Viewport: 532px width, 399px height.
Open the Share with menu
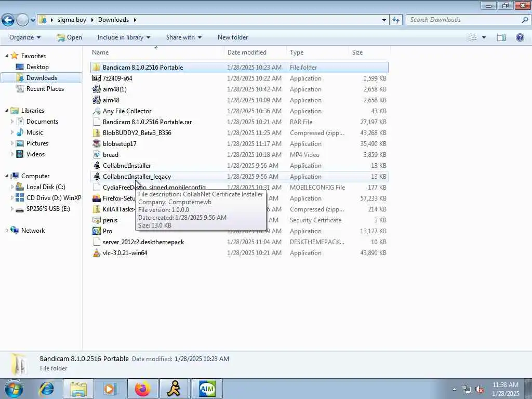tap(183, 37)
